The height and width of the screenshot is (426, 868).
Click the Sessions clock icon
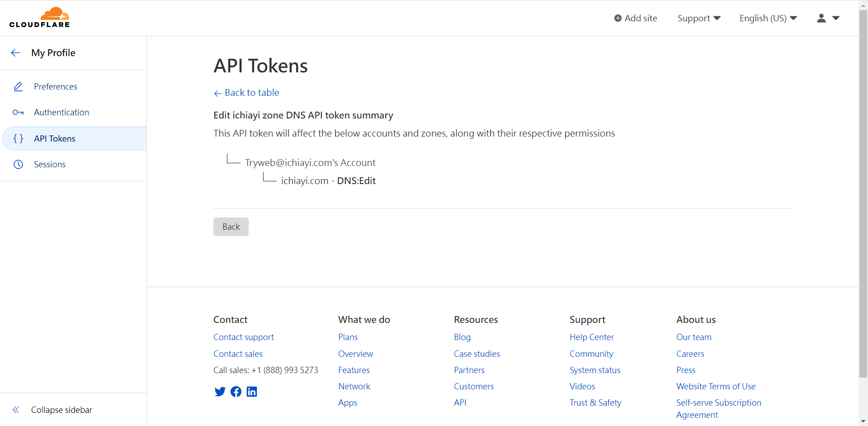click(18, 164)
